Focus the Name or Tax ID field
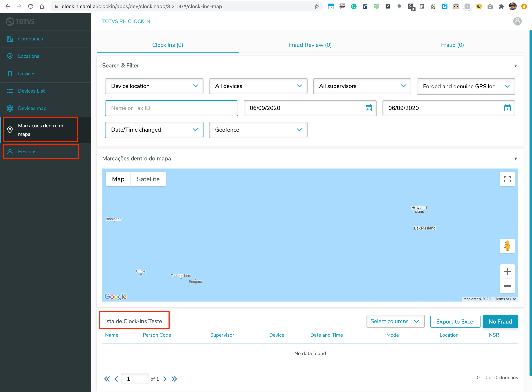 pyautogui.click(x=171, y=108)
